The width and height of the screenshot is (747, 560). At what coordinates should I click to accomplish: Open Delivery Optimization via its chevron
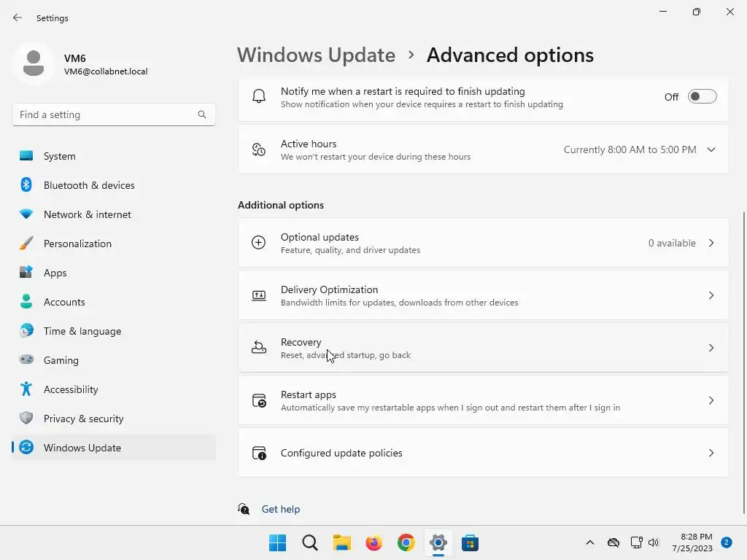click(x=711, y=295)
